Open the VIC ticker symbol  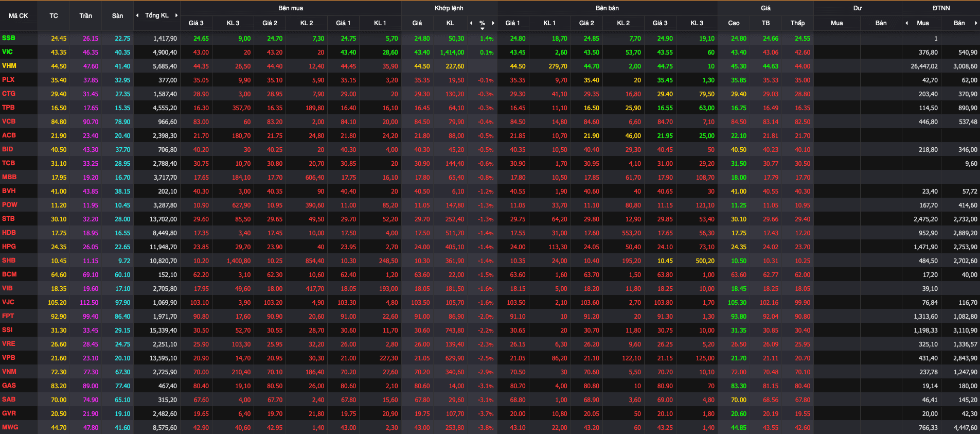7,52
